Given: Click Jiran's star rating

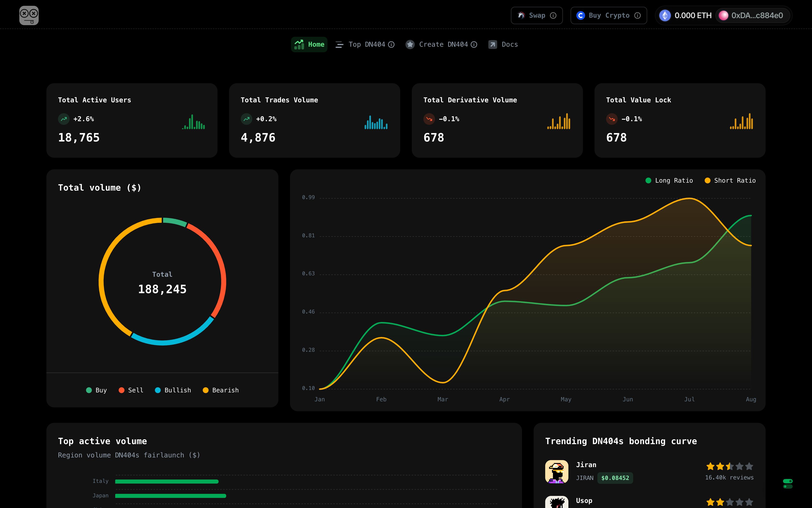Looking at the screenshot, I should point(729,466).
